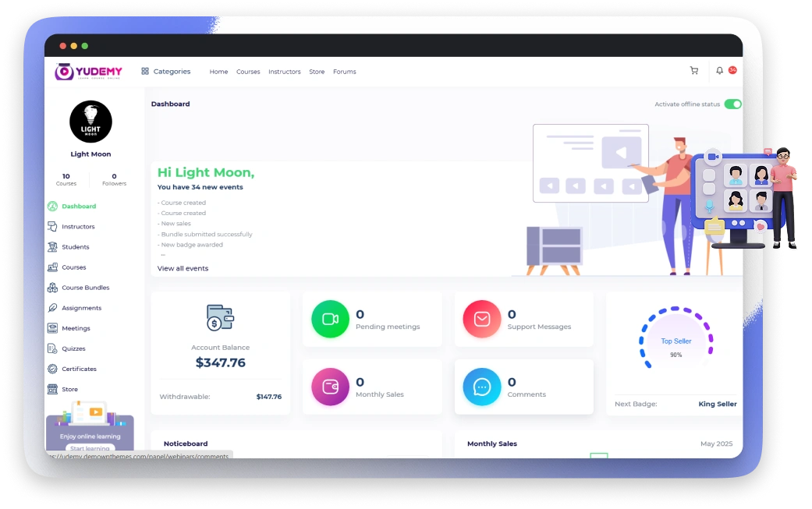
Task: Click the 10 Courses stat
Action: coord(66,179)
